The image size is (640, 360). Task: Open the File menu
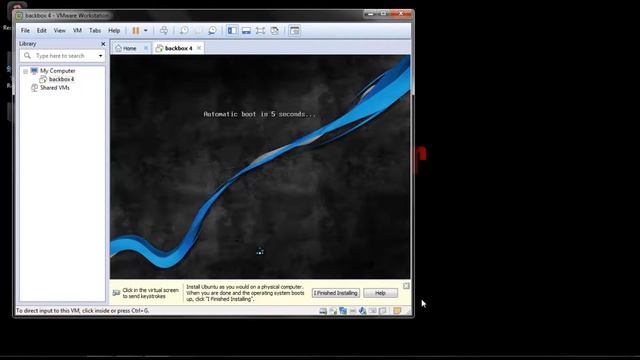point(25,31)
